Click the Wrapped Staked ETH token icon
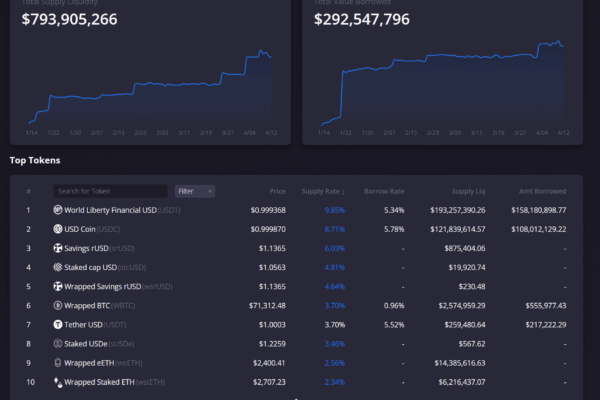The height and width of the screenshot is (400, 600). [x=57, y=381]
